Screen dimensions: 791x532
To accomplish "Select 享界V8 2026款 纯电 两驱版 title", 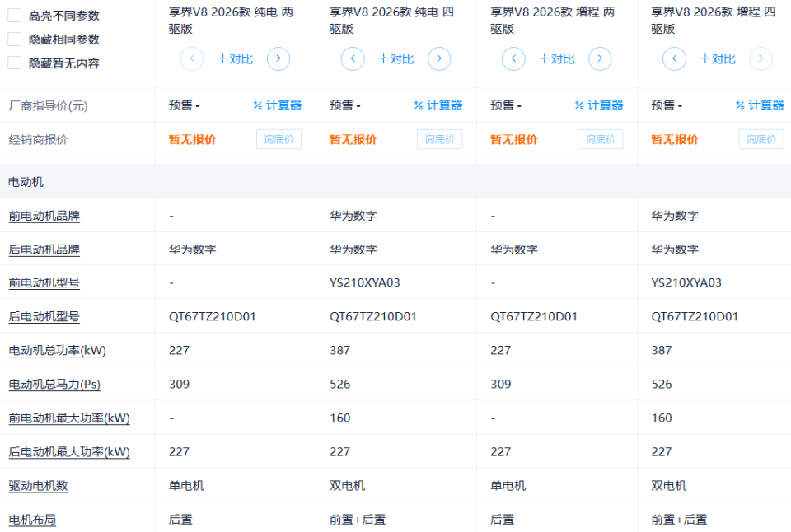I will [x=231, y=20].
